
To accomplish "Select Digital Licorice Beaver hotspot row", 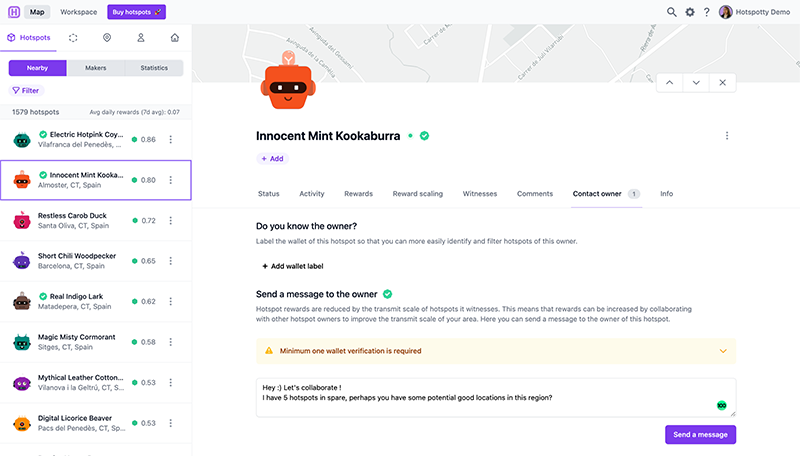I will point(96,423).
